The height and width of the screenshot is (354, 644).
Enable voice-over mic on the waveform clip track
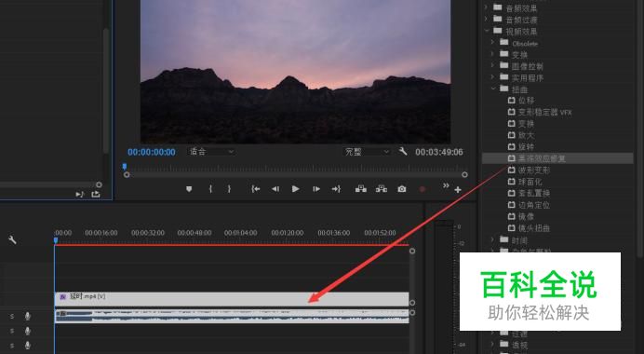tap(28, 316)
